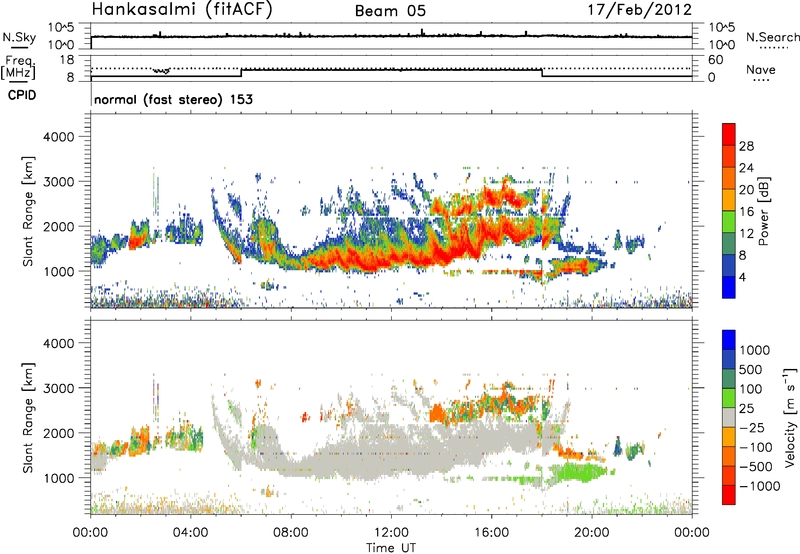Click the "16:00" time axis label
This screenshot has width=800, height=554.
pyautogui.click(x=491, y=533)
